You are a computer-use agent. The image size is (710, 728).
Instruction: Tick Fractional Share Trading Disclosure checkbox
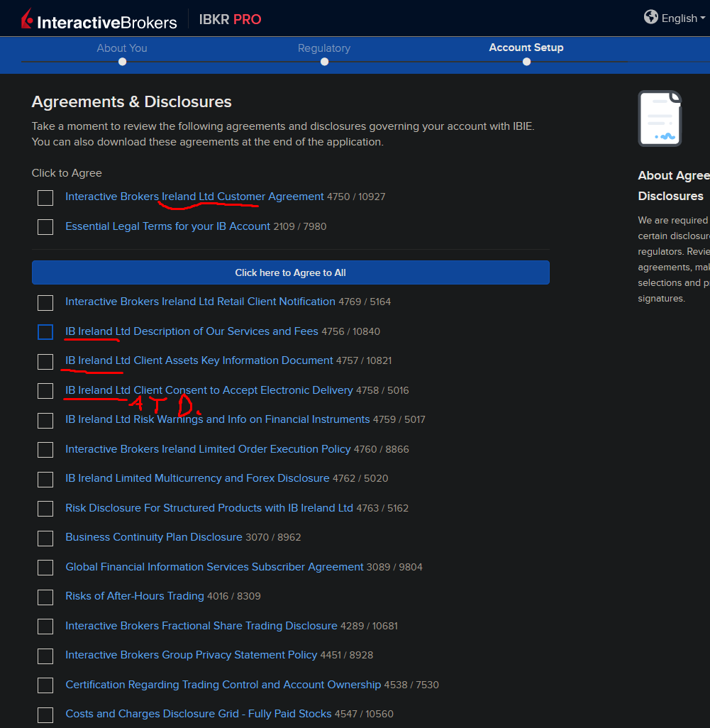45,627
